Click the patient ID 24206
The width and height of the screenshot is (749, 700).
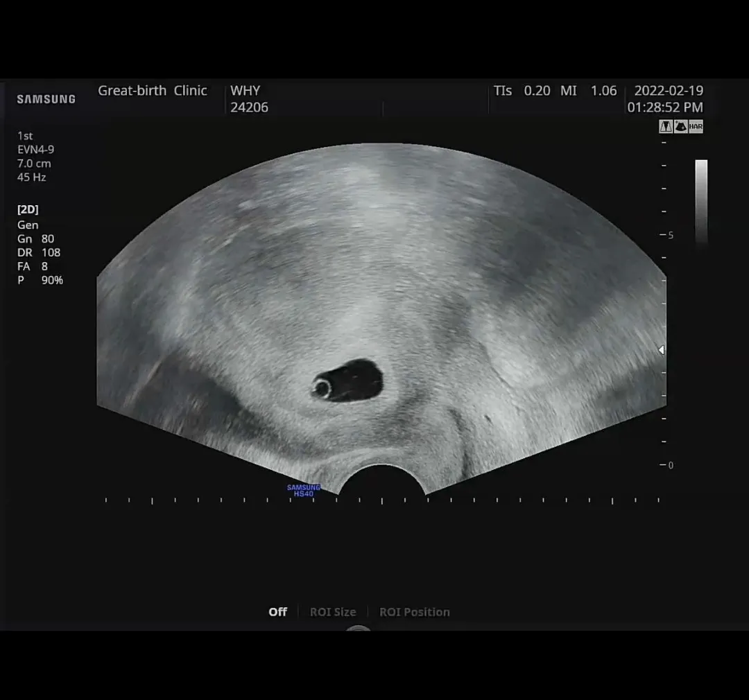tap(250, 107)
